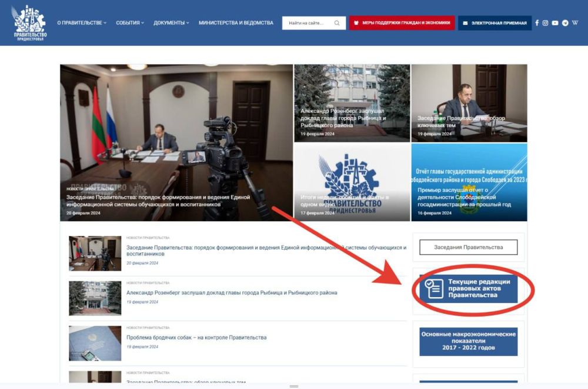Expand the 'События' dropdown menu

pos(129,23)
